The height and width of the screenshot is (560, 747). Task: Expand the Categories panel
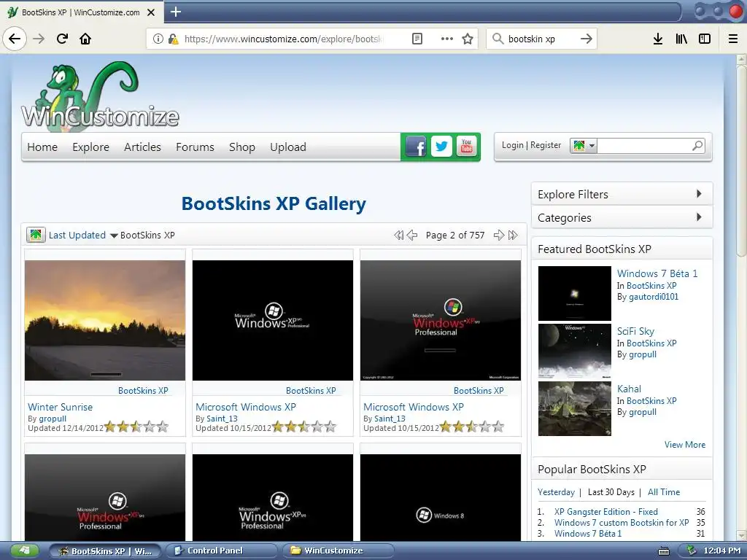tap(622, 217)
